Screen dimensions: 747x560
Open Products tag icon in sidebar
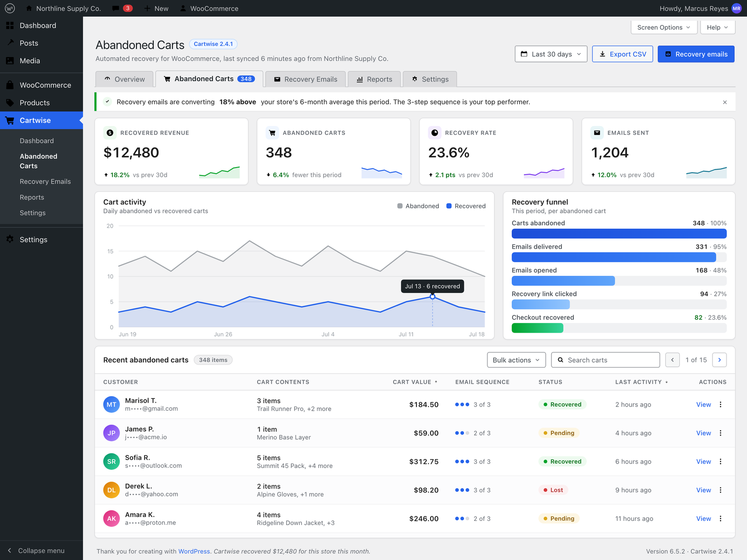click(10, 103)
